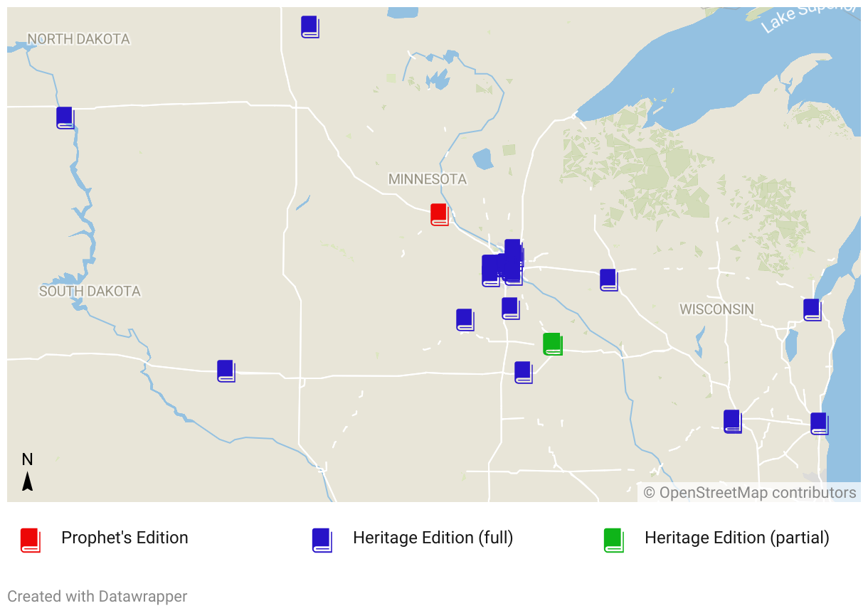Click the blue book marker in North Dakota
Image resolution: width=868 pixels, height=613 pixels.
[65, 117]
